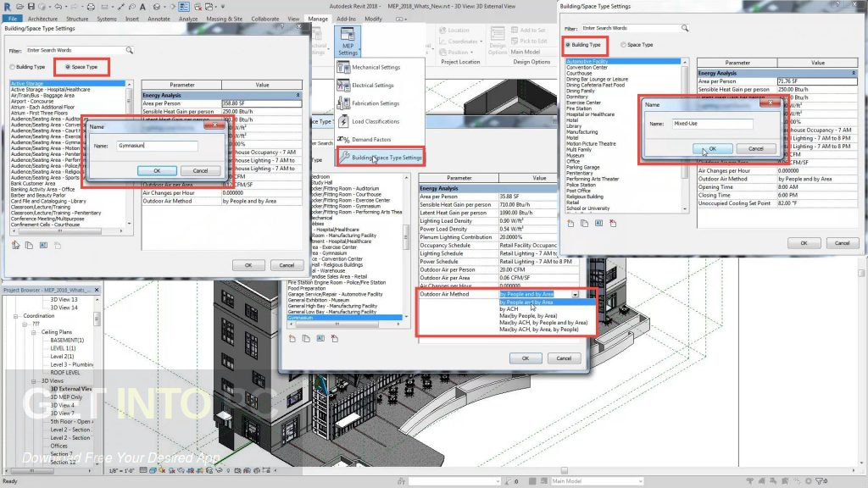The image size is (868, 488).
Task: Click OK in the Gymnasium Name dialog
Action: pyautogui.click(x=157, y=171)
